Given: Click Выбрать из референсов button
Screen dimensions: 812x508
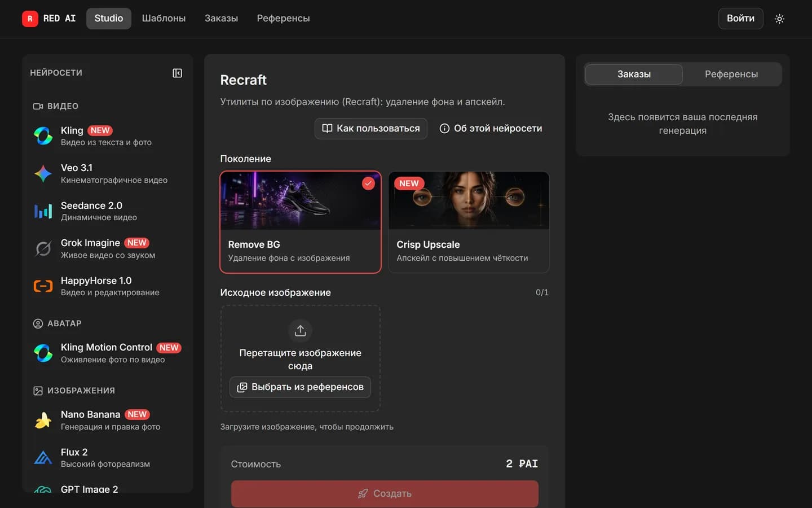Looking at the screenshot, I should [x=300, y=387].
